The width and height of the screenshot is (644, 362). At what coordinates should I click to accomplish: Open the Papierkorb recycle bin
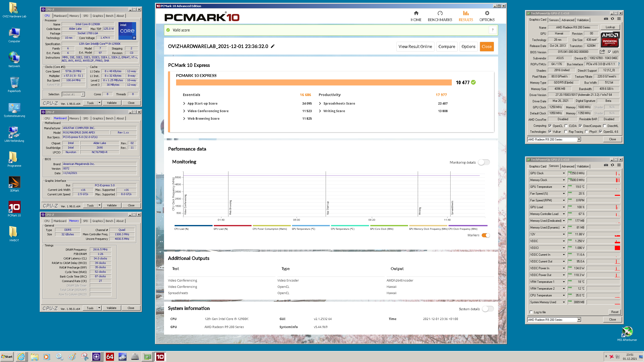[14, 85]
